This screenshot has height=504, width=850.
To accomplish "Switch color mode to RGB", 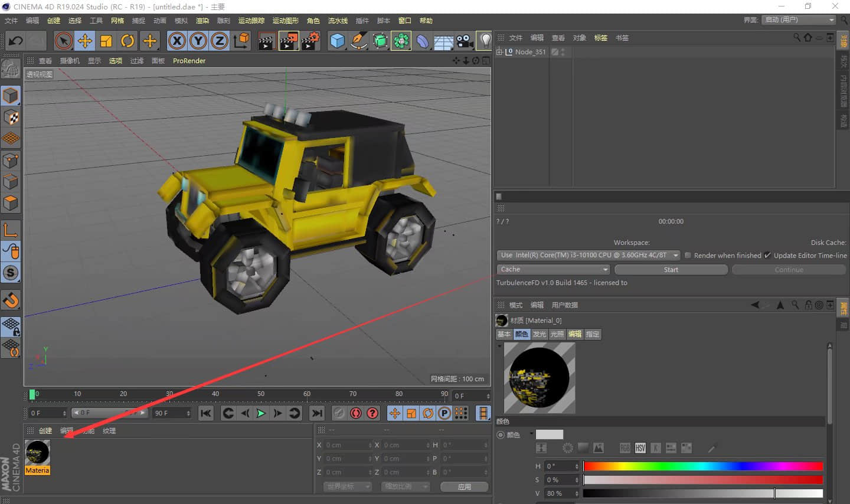I will pyautogui.click(x=625, y=449).
